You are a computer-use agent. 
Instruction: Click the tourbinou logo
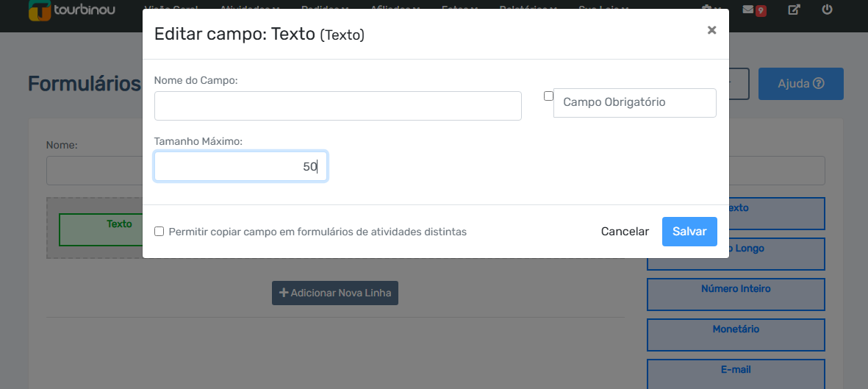point(72,10)
